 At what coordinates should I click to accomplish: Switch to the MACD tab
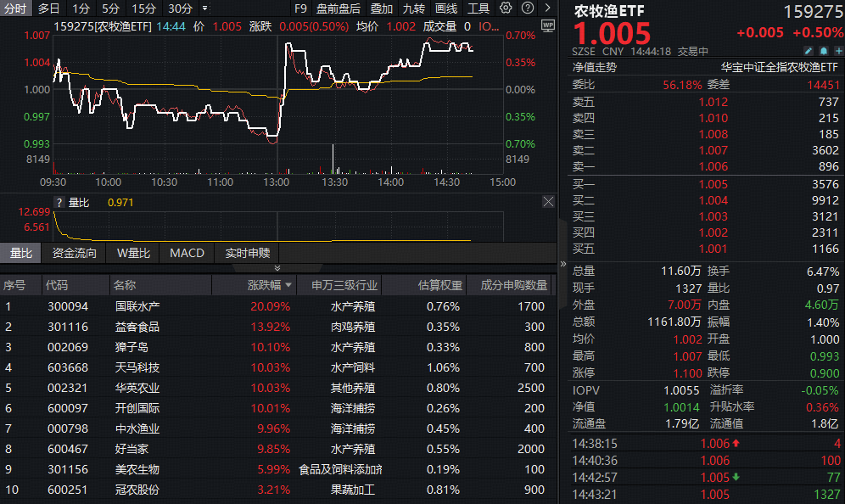(186, 252)
